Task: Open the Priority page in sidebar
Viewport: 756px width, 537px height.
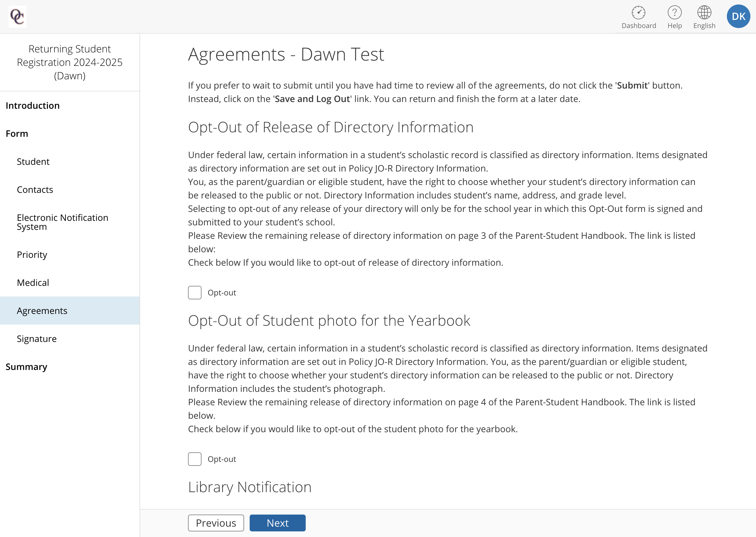Action: [x=32, y=254]
